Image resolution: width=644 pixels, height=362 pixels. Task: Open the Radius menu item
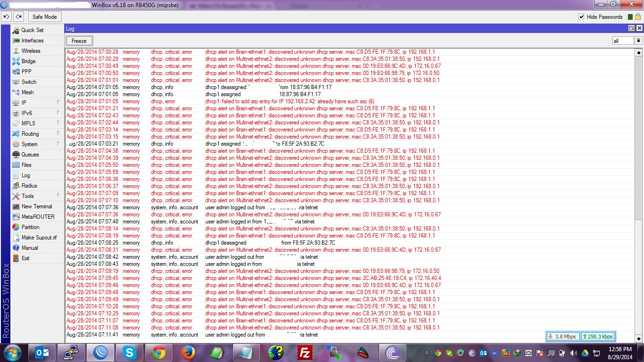point(37,185)
